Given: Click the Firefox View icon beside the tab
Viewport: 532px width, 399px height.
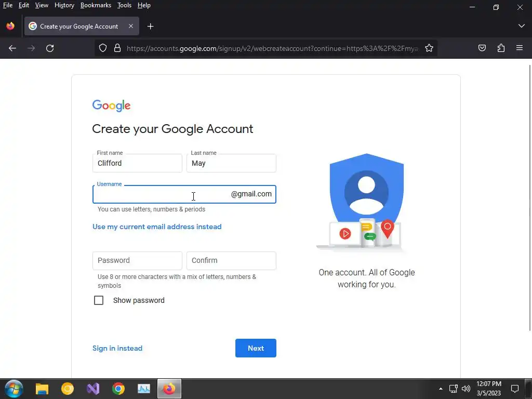Looking at the screenshot, I should 10,26.
